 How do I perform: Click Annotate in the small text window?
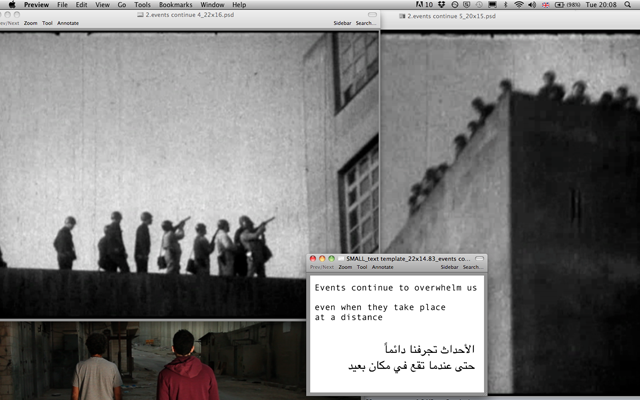(x=383, y=267)
